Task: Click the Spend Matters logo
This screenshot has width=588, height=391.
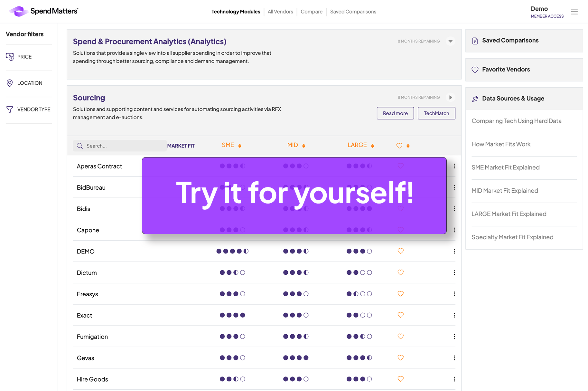Action: click(x=44, y=11)
